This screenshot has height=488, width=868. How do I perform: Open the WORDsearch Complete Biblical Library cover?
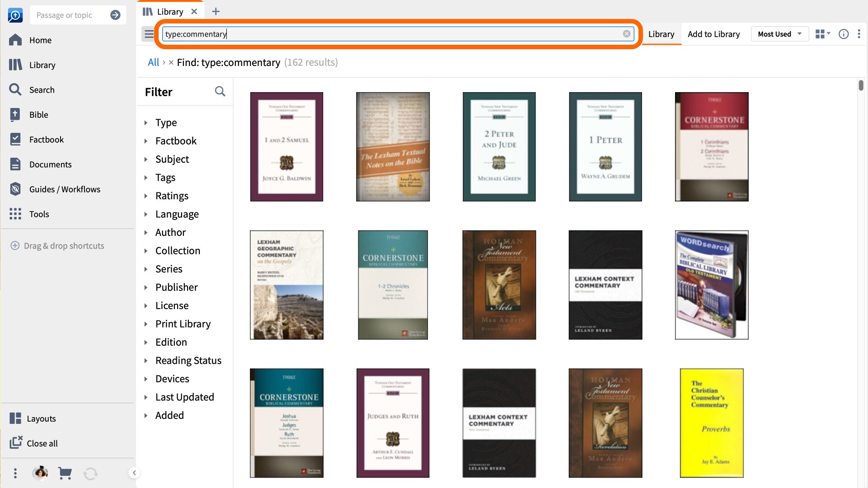712,285
